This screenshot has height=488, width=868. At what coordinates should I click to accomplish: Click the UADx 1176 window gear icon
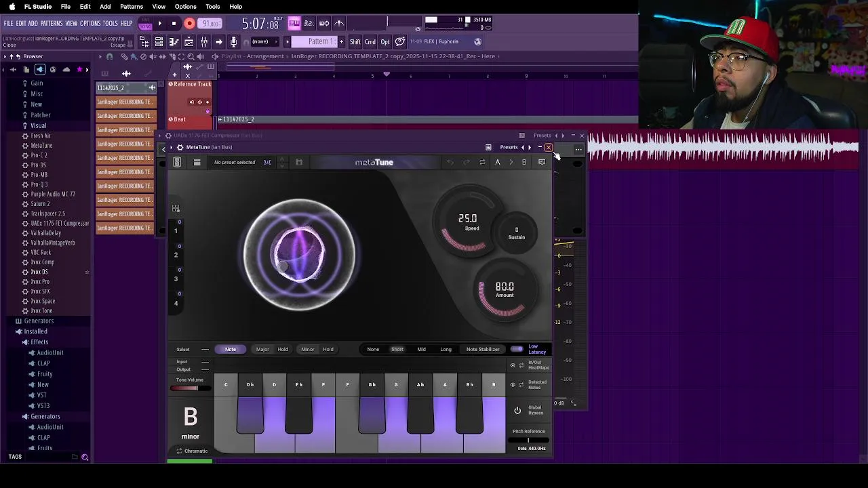tap(167, 136)
